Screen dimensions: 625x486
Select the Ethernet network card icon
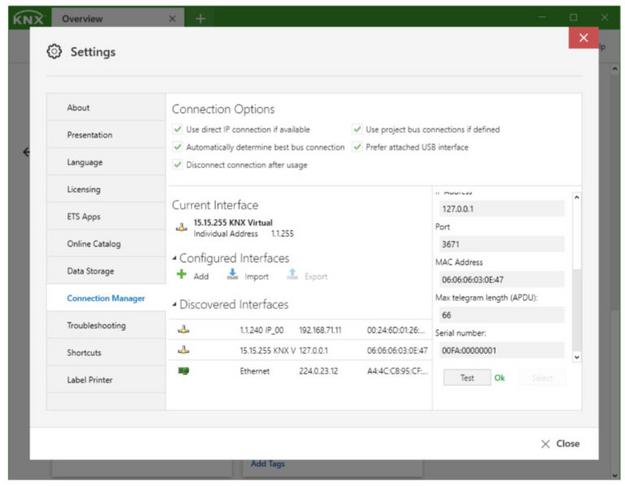click(183, 370)
